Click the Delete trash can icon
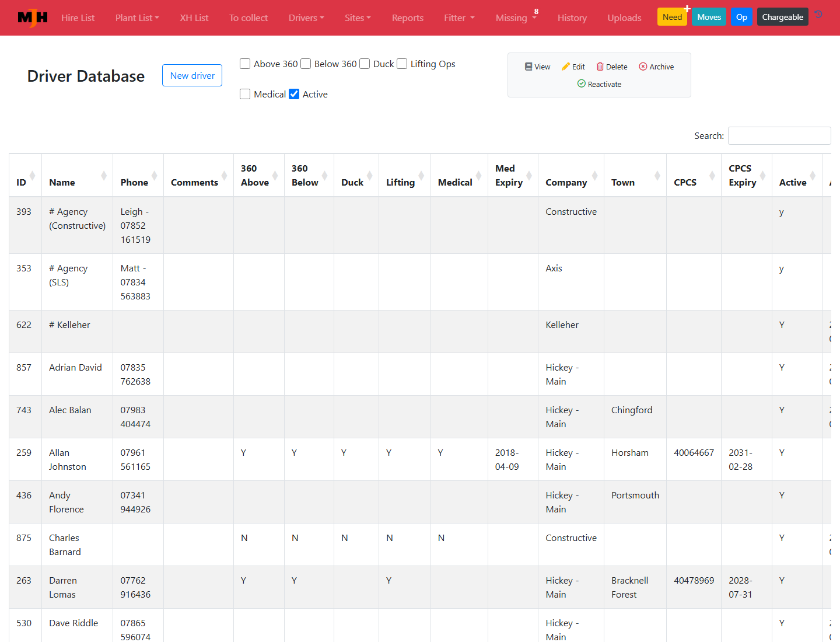This screenshot has width=840, height=642. coord(600,67)
